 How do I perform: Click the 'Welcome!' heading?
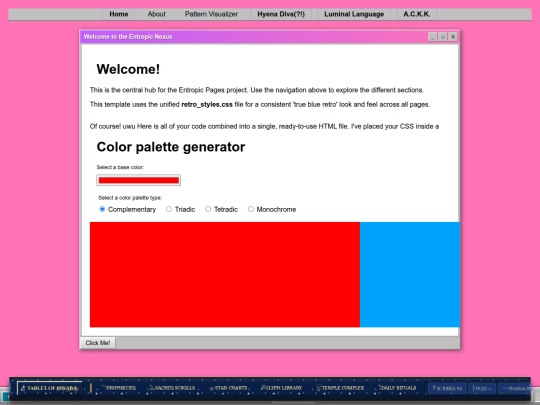coord(128,69)
